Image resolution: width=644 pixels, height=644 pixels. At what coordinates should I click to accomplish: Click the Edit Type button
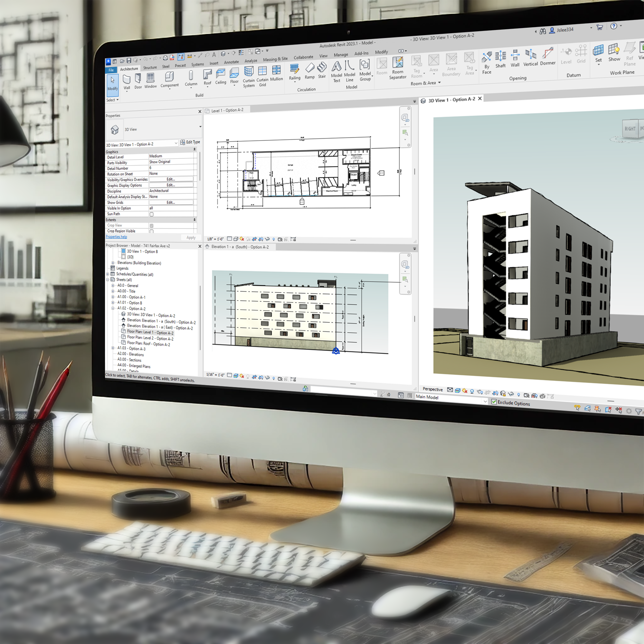190,142
